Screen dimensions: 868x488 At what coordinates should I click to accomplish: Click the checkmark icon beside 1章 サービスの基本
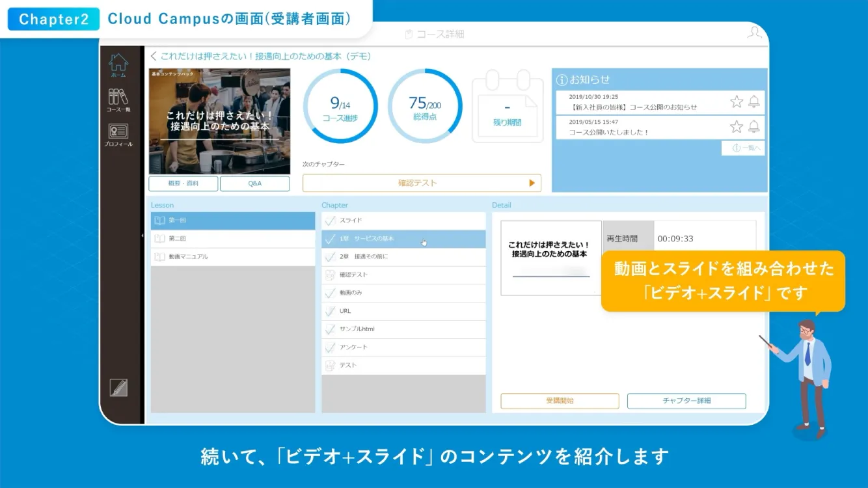(x=330, y=239)
